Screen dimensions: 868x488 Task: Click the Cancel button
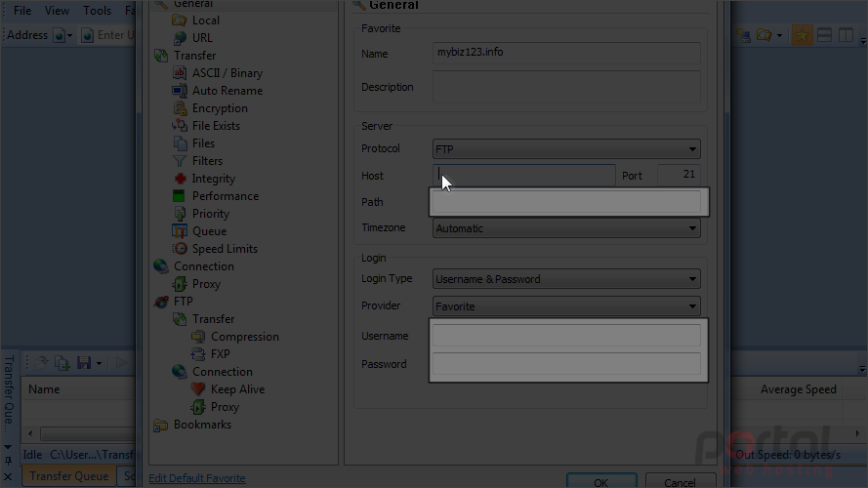tap(680, 481)
